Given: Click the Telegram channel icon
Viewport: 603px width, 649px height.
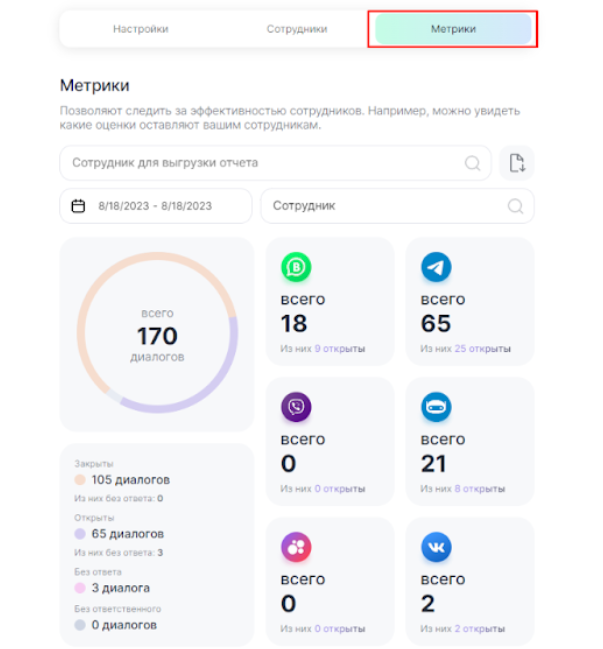Looking at the screenshot, I should [x=436, y=267].
